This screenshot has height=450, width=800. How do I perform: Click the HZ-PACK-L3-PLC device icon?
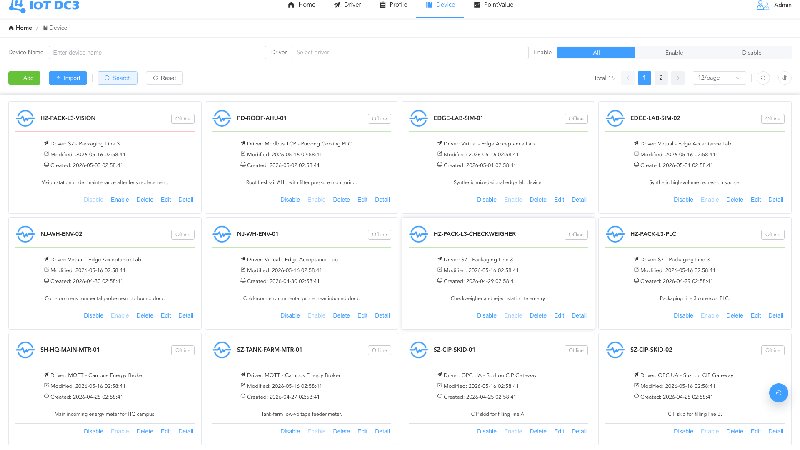[615, 234]
